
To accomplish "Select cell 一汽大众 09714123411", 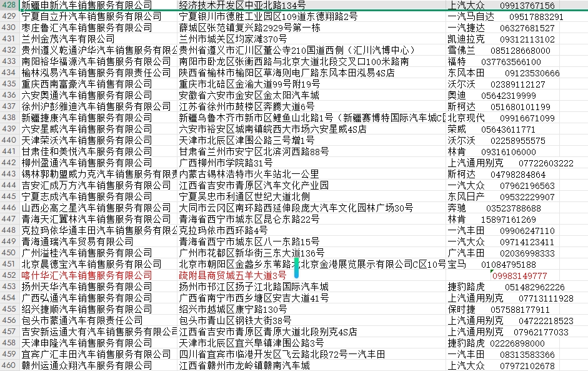I will click(501, 242).
